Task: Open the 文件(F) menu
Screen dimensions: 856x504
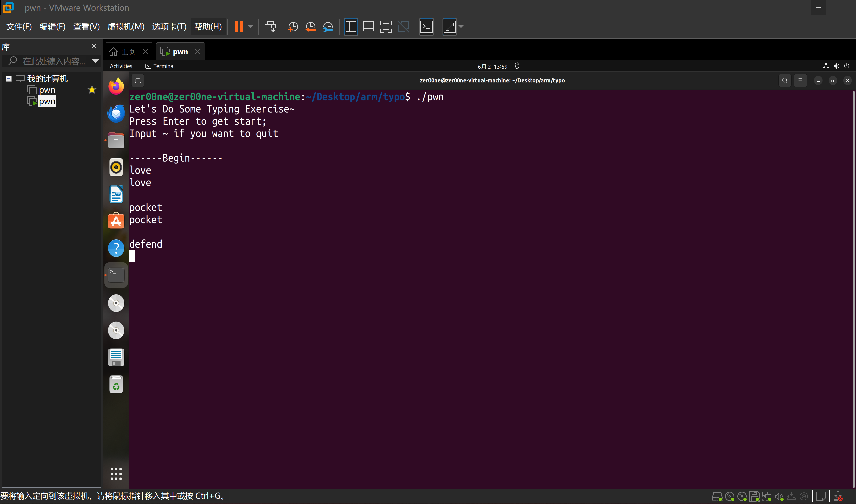Action: tap(19, 26)
